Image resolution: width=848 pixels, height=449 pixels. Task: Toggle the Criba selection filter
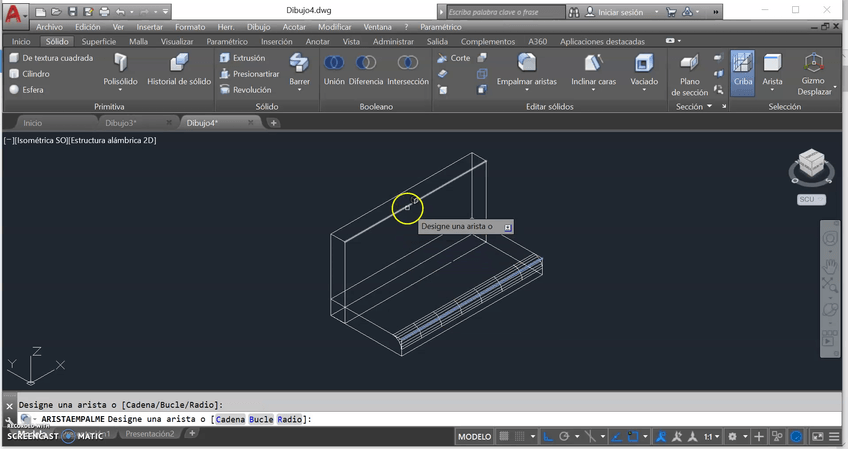point(742,71)
